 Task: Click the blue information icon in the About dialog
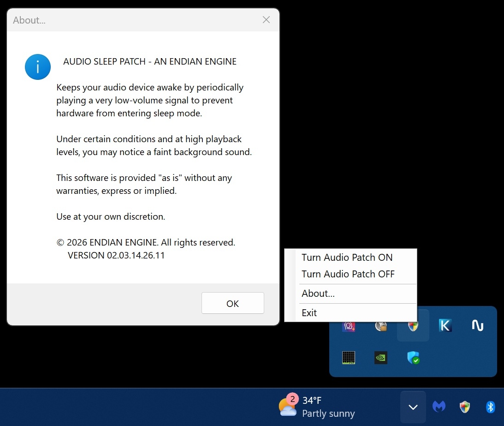click(37, 66)
